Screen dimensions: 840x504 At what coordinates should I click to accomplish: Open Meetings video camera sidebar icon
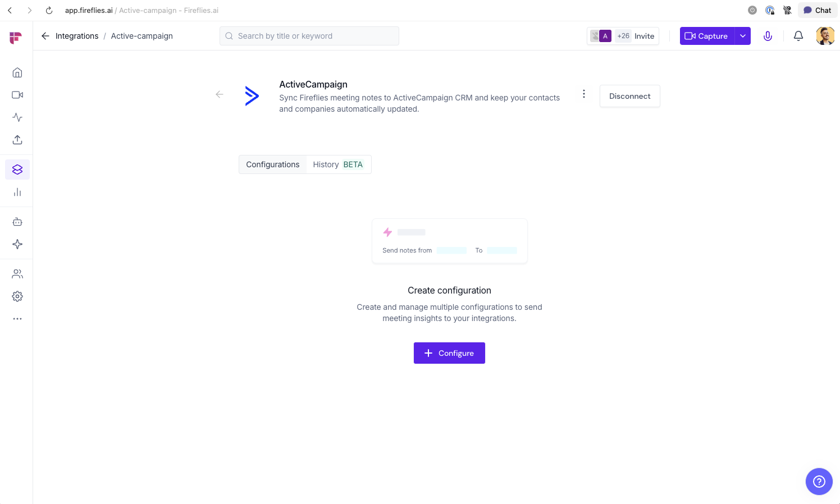(17, 95)
